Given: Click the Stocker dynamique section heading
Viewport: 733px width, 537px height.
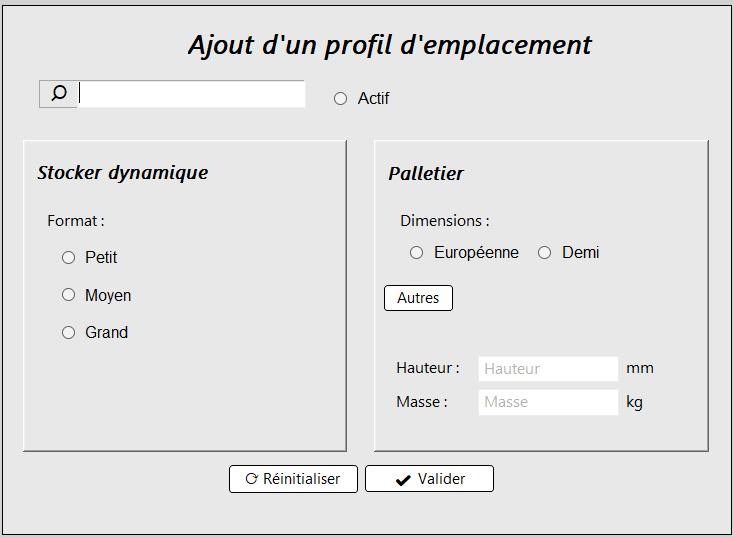Looking at the screenshot, I should [x=123, y=172].
